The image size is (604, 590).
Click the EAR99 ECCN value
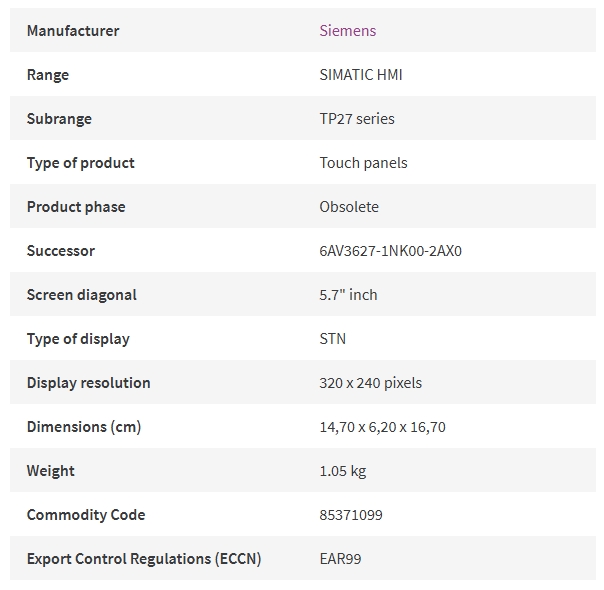coord(340,559)
